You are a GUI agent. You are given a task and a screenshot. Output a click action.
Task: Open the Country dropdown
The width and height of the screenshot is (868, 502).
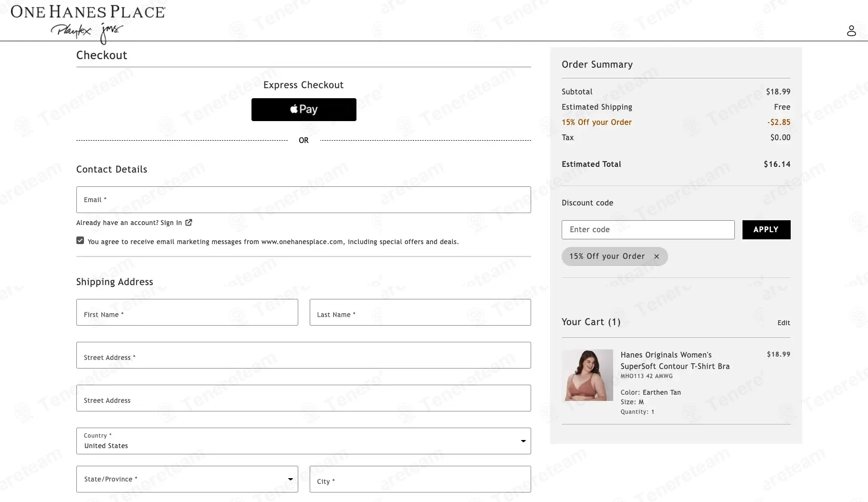point(303,441)
